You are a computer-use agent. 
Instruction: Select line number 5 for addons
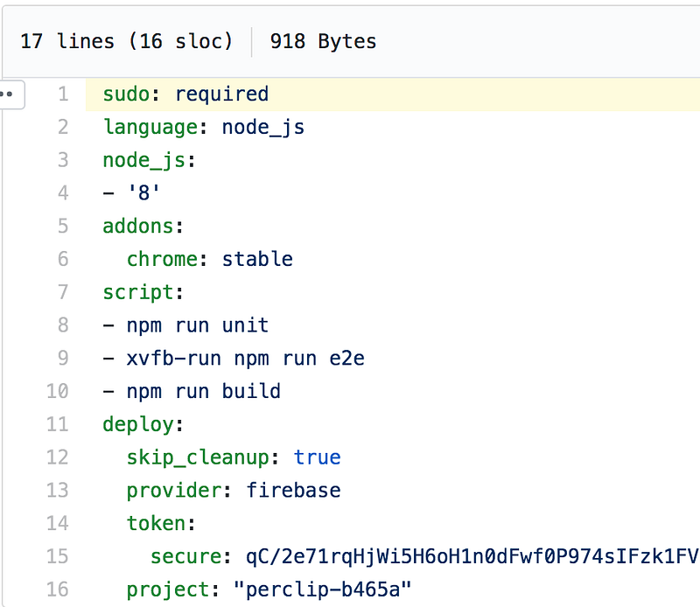coord(62,226)
